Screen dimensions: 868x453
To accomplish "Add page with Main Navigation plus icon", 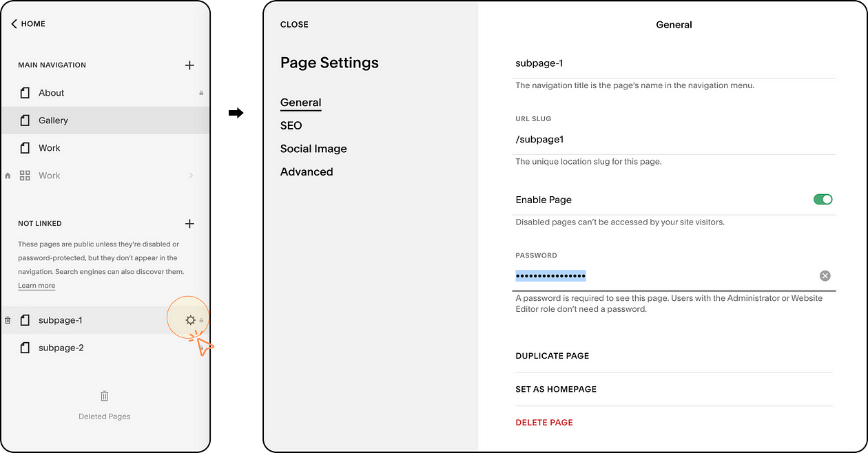I will 190,65.
